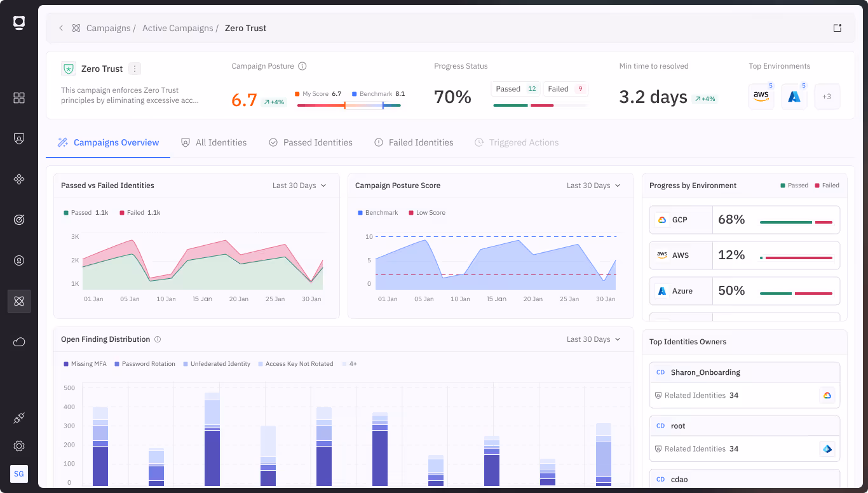
Task: Click the app logo in sidebar
Action: (x=19, y=23)
